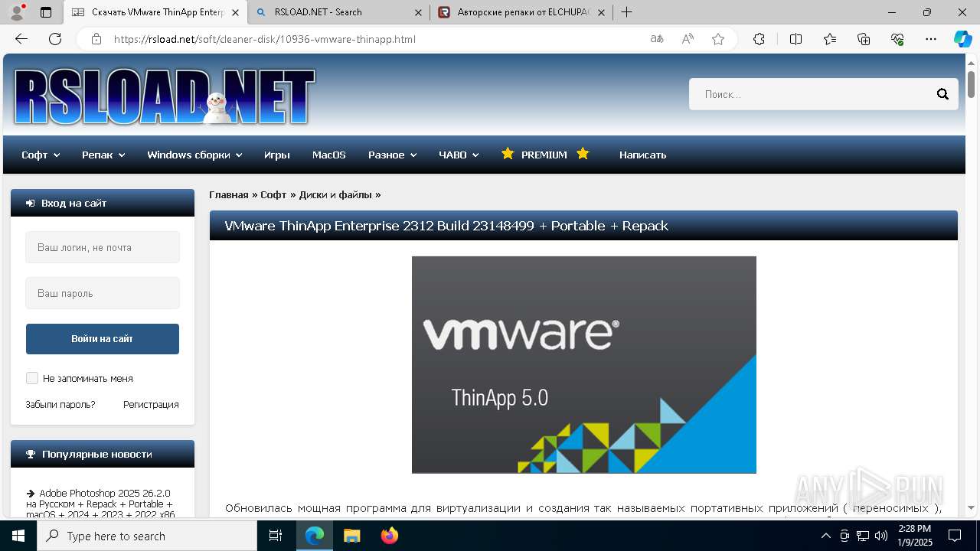The height and width of the screenshot is (551, 980).
Task: Open the volume control tray icon
Action: 881,536
